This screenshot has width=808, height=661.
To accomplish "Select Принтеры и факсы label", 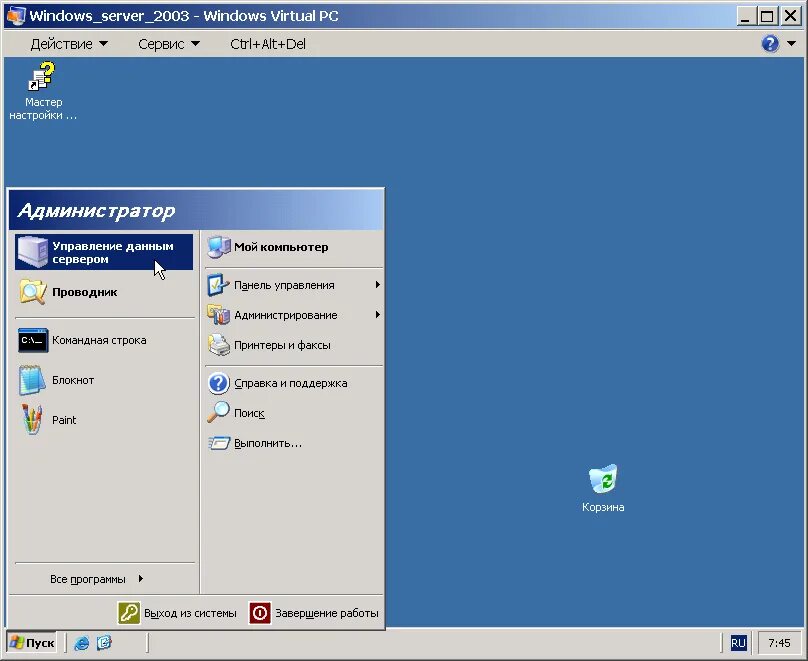I will 282,345.
